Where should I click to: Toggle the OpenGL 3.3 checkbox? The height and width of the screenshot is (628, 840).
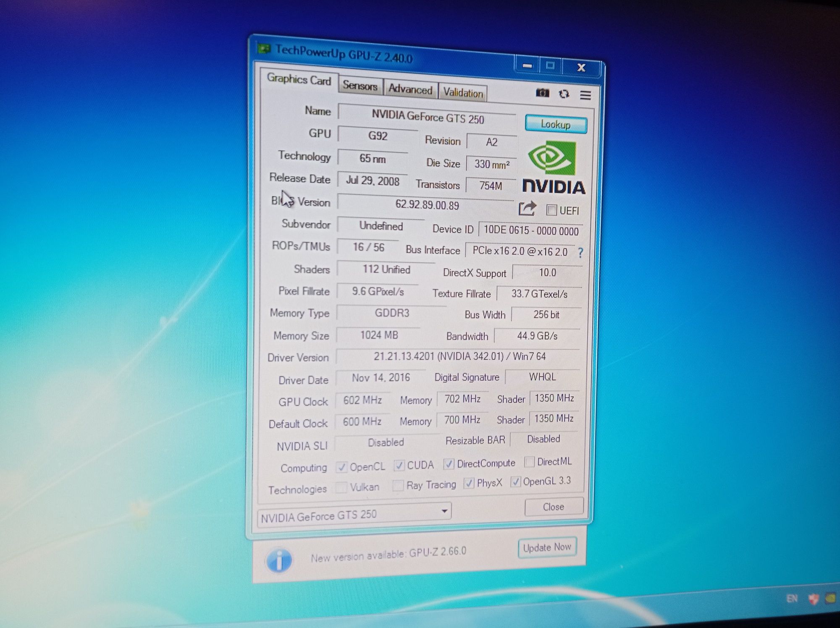515,481
